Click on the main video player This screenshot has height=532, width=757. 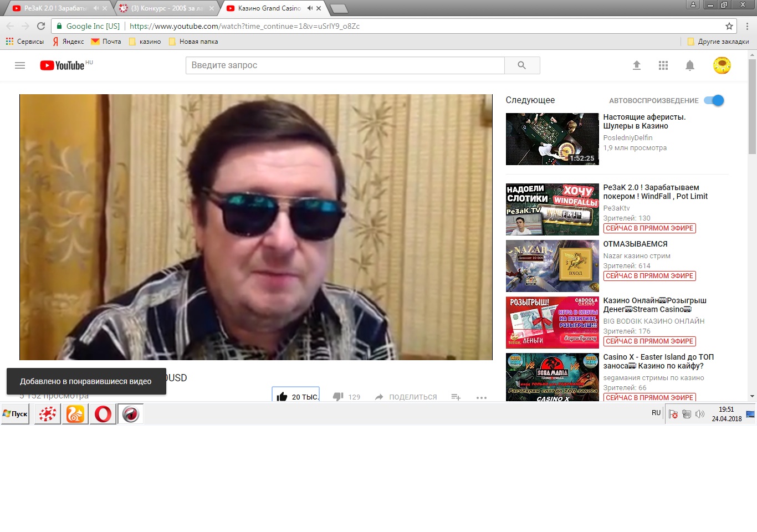click(256, 227)
